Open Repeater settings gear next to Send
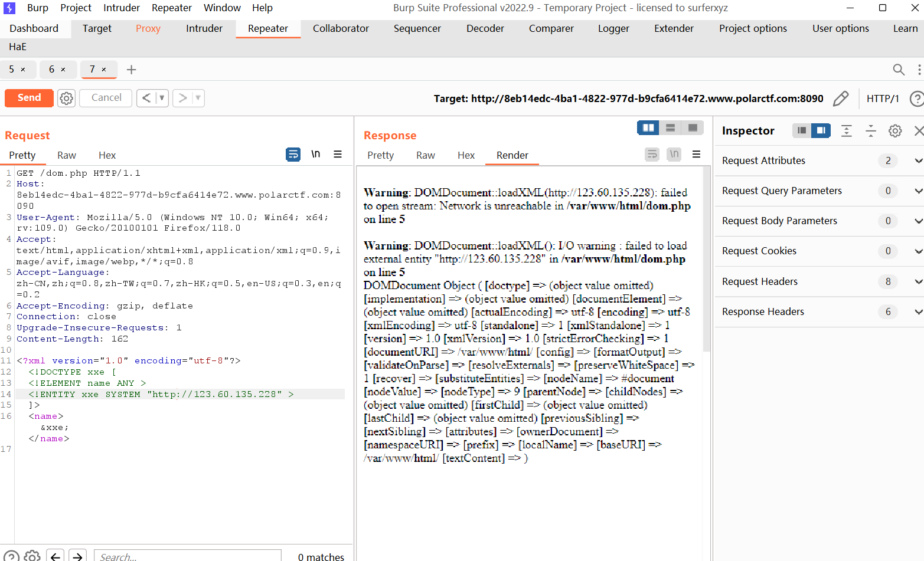The height and width of the screenshot is (561, 924). point(67,98)
